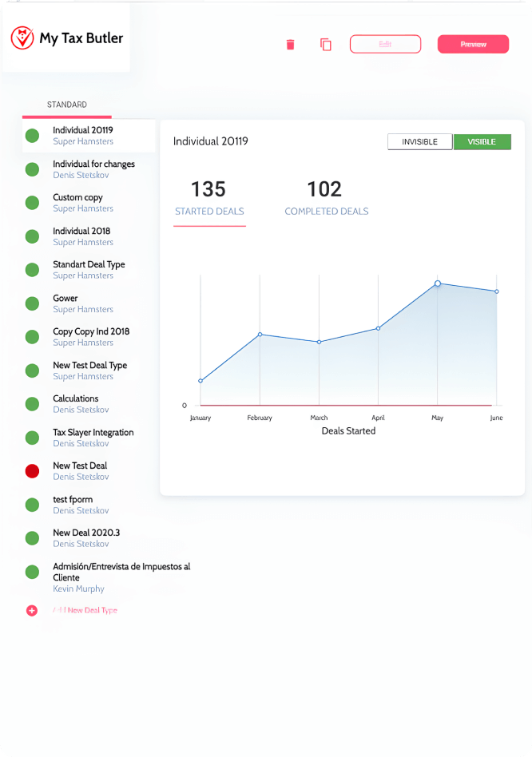532x757 pixels.
Task: Click the My Tax Butler logo icon
Action: pos(22,38)
